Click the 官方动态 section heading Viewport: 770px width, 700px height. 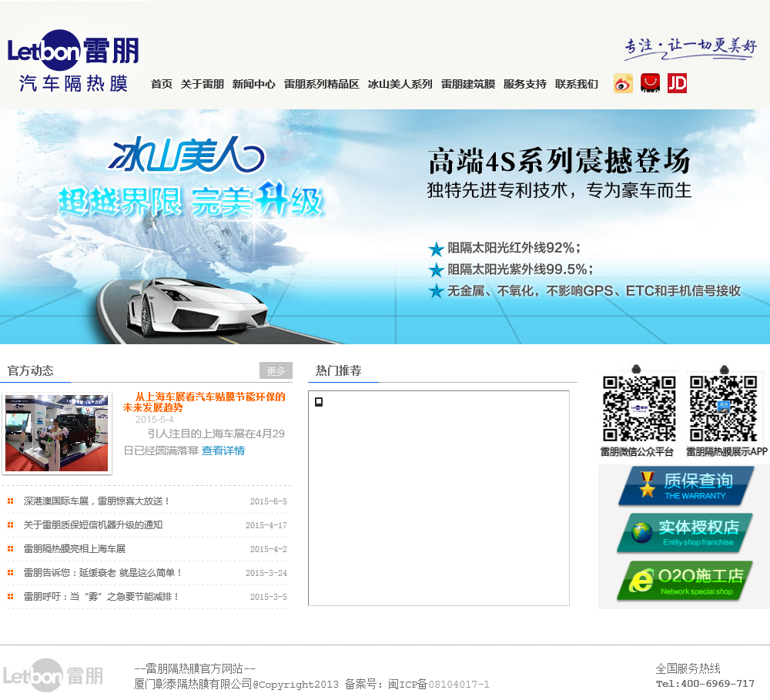click(31, 370)
